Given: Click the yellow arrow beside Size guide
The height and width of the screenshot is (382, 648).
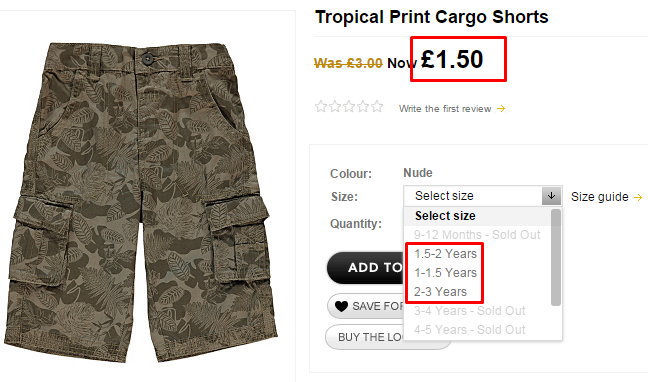Looking at the screenshot, I should (638, 197).
